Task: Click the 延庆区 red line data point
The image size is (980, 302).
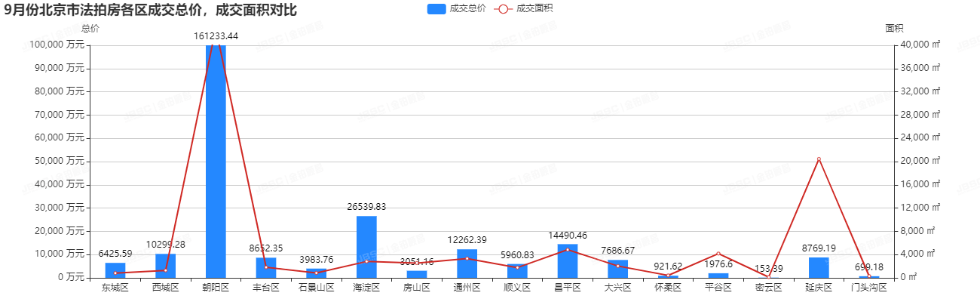Action: pyautogui.click(x=819, y=159)
